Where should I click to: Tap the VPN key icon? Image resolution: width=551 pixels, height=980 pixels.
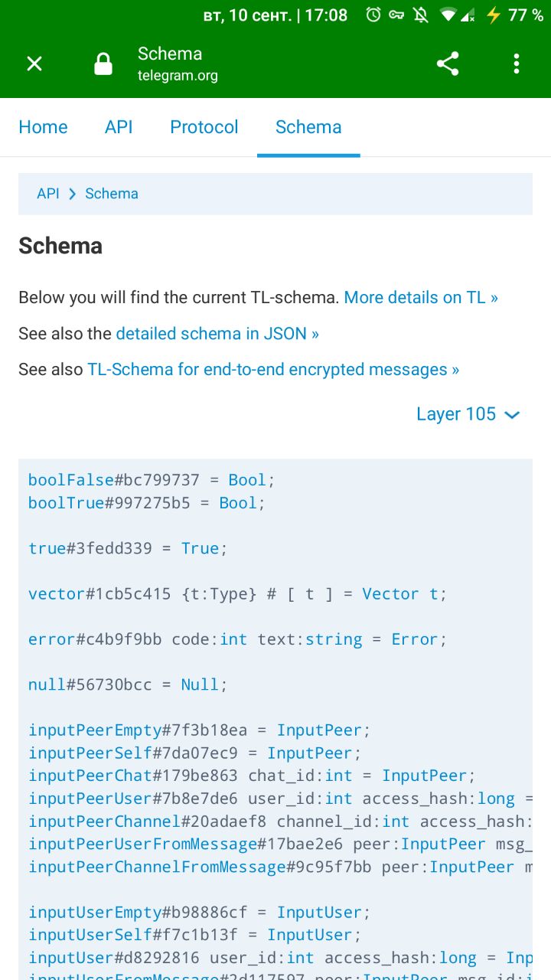coord(396,15)
